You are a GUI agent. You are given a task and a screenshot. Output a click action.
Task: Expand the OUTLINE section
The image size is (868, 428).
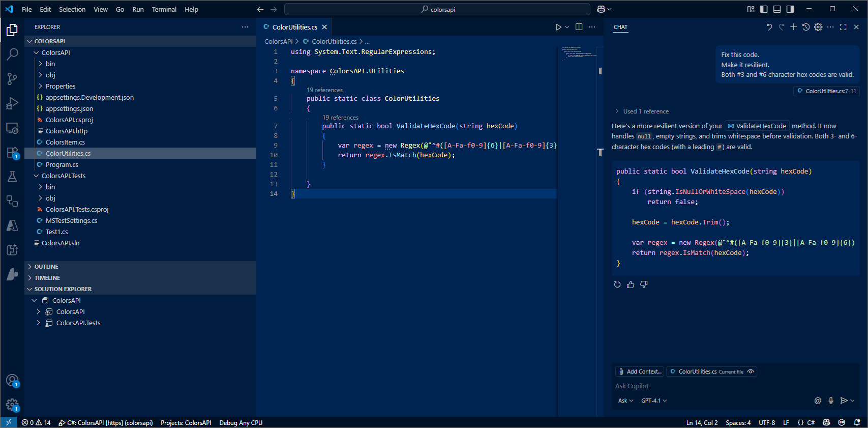pos(46,267)
